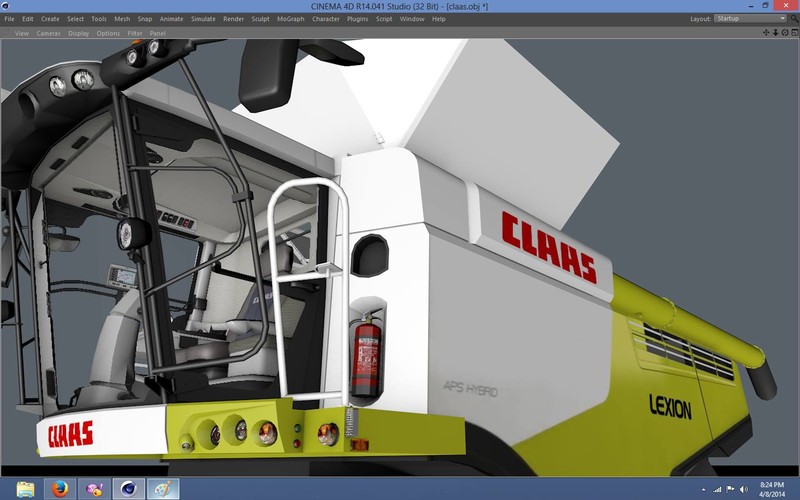Click the search magnifier icon beside Layout
The width and height of the screenshot is (800, 500).
click(x=794, y=19)
